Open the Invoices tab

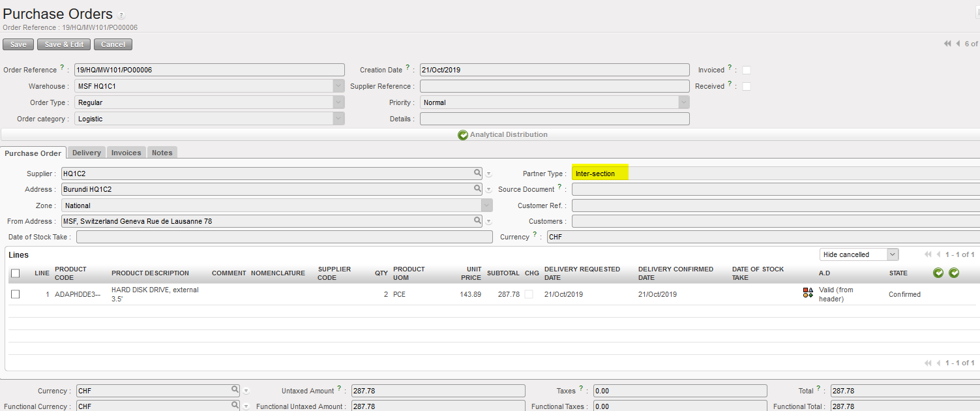pyautogui.click(x=126, y=153)
